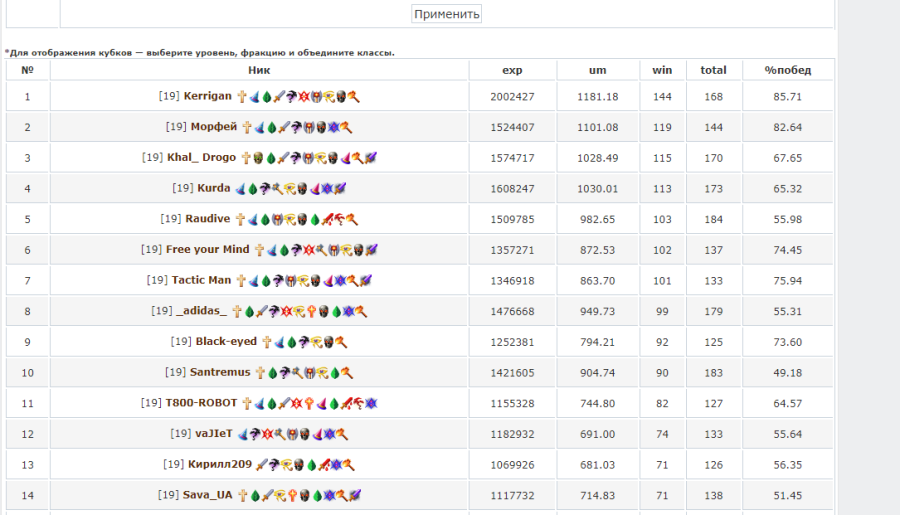Screen dimensions: 900x515
Task: Click the green leaf icon in Tactic Man's row
Action: coord(266,280)
